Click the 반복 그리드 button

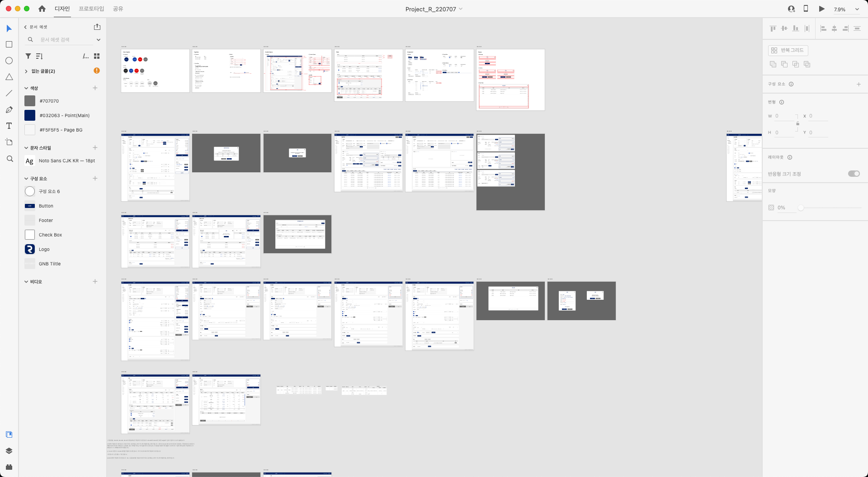788,50
